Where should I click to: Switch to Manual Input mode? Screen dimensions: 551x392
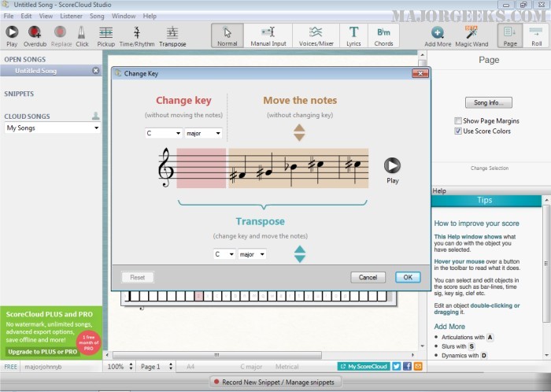(x=268, y=35)
